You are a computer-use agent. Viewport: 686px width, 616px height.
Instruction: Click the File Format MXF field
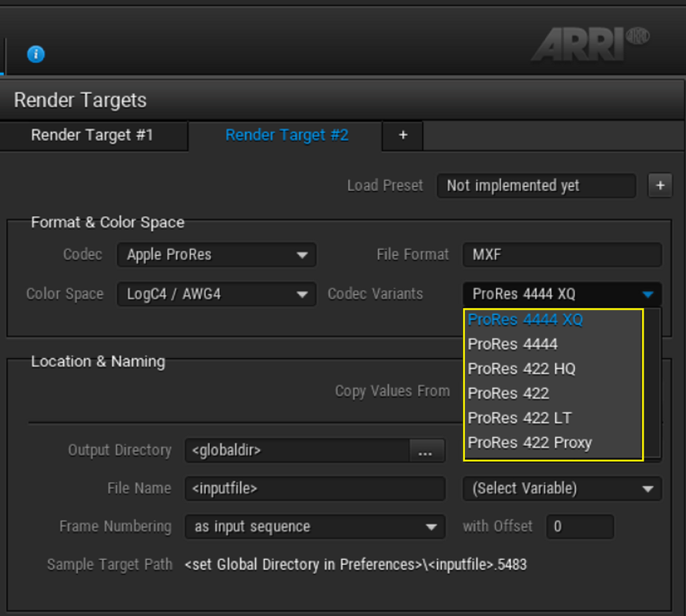coord(562,255)
